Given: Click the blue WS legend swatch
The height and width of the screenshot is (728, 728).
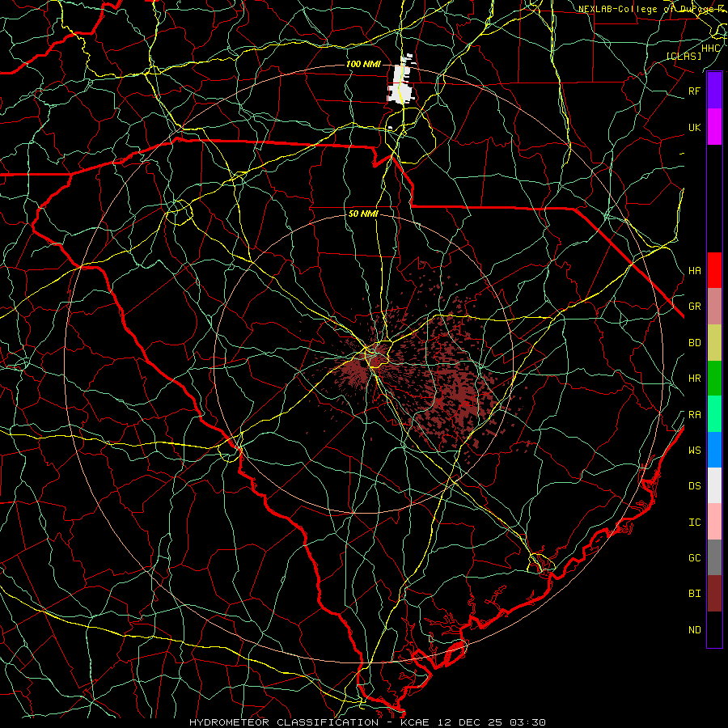Looking at the screenshot, I should click(x=714, y=450).
